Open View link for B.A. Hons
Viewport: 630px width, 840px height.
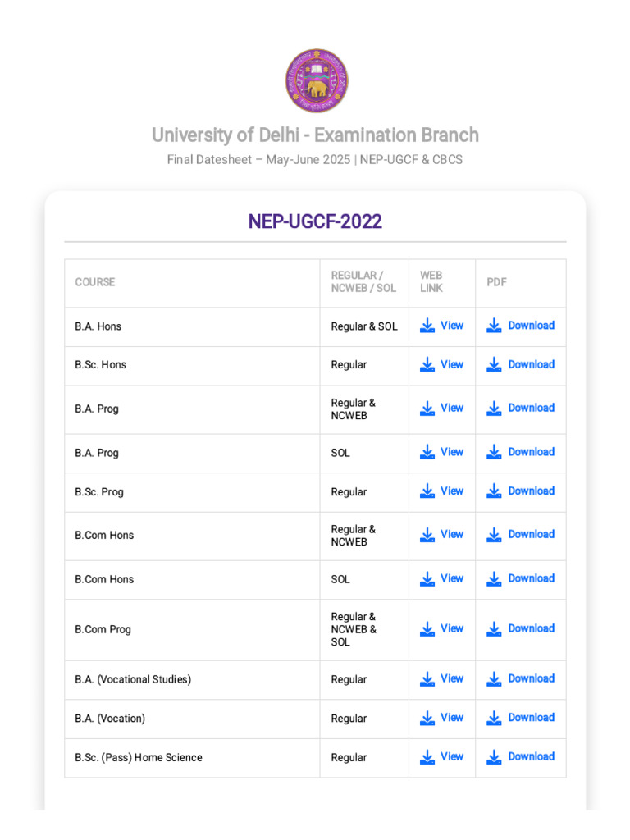pos(451,326)
